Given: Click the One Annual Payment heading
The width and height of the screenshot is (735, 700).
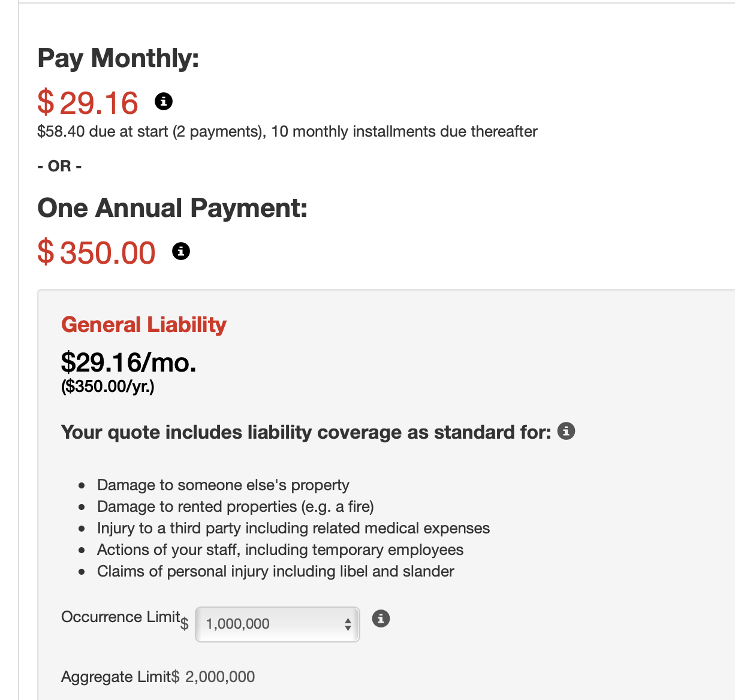Looking at the screenshot, I should point(172,208).
